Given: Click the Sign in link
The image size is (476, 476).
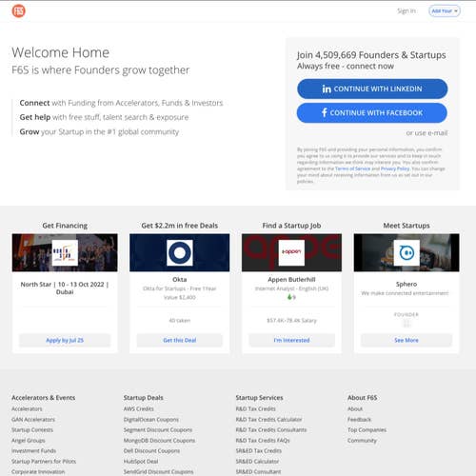Looking at the screenshot, I should pyautogui.click(x=407, y=10).
